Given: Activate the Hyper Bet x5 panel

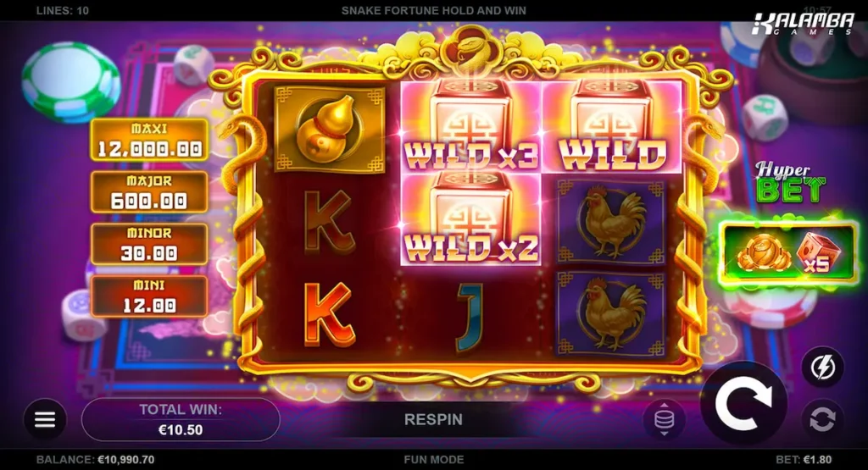Looking at the screenshot, I should (787, 253).
